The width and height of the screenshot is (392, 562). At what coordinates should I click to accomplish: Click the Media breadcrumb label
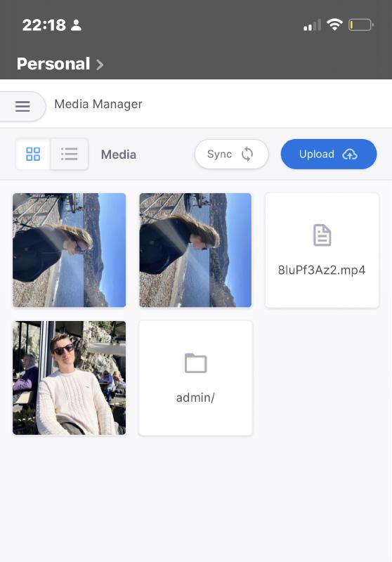(119, 155)
